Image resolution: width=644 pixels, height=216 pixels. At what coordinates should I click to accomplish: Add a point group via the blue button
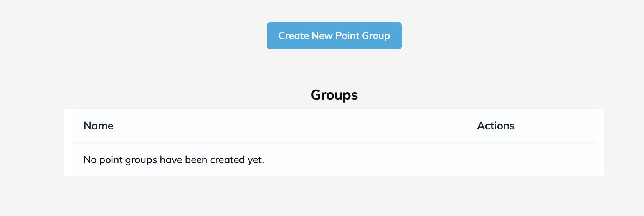click(334, 36)
